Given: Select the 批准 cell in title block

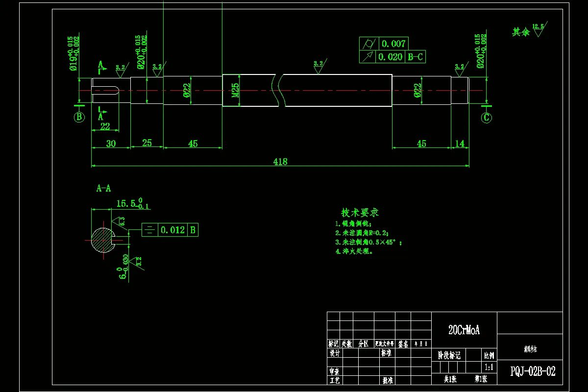Looking at the screenshot, I should pos(388,380).
